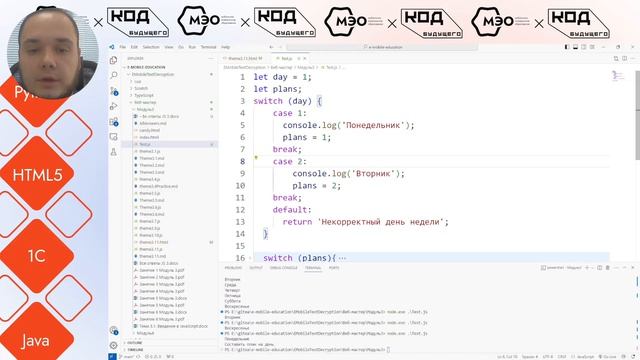The image size is (640, 360).
Task: Go back using the navigation arrow
Action: [x=271, y=47]
